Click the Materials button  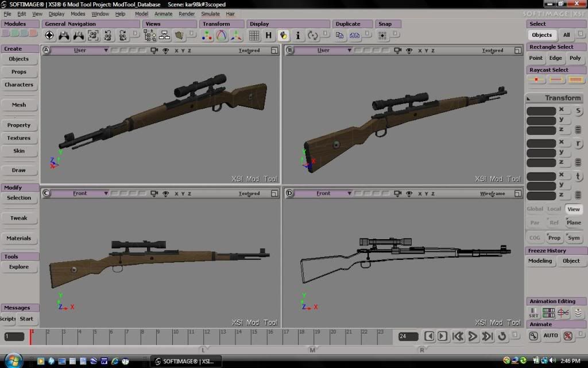click(x=19, y=239)
